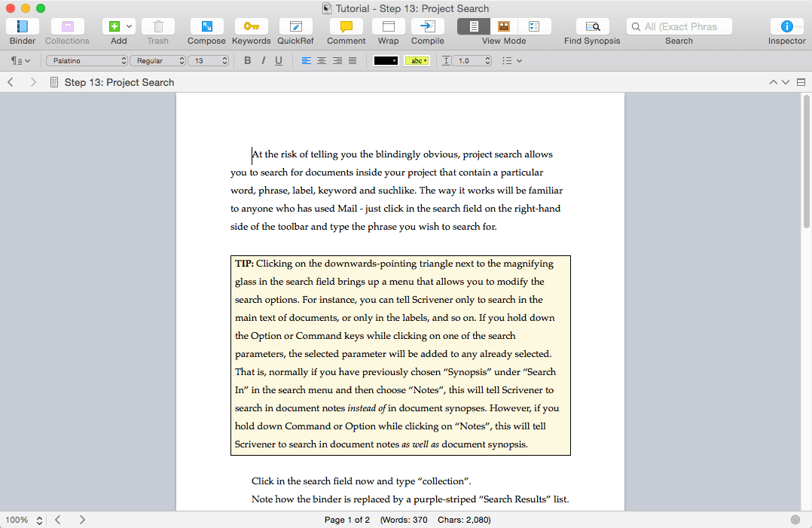Toggle Italic formatting
This screenshot has height=528, width=812.
263,60
